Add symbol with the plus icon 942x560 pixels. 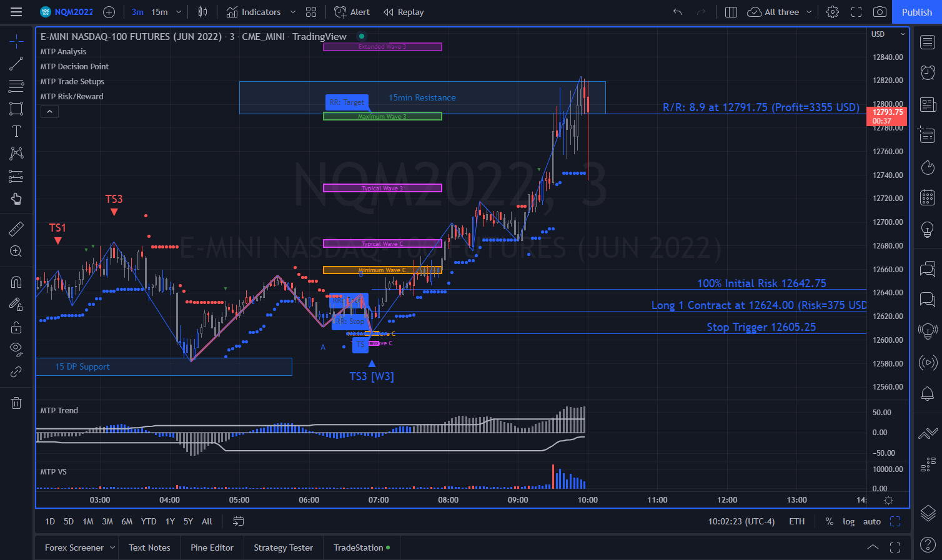109,12
